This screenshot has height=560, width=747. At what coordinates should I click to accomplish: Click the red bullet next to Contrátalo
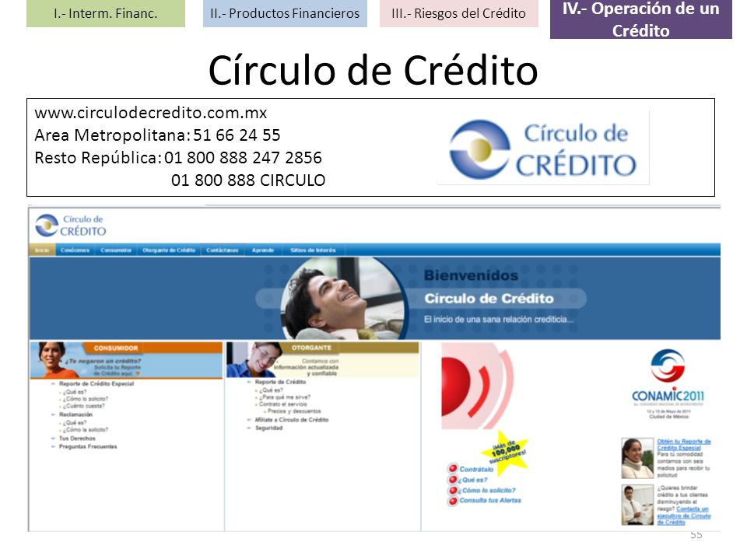point(453,468)
